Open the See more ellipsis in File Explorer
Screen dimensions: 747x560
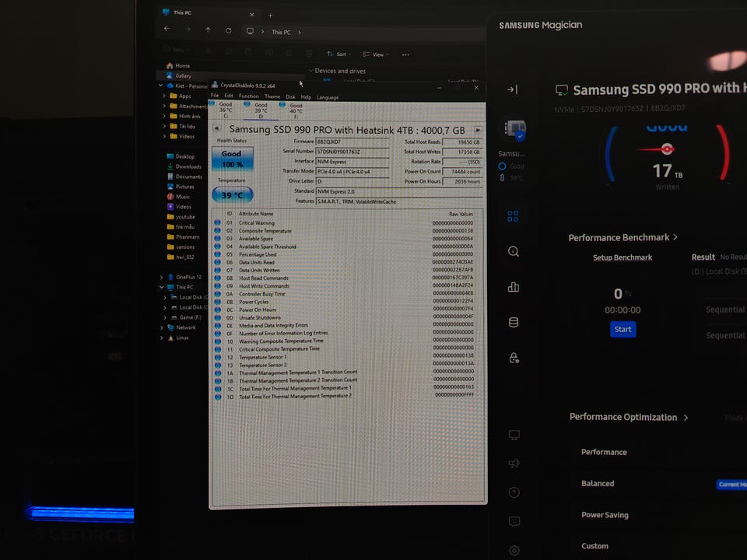(x=405, y=54)
